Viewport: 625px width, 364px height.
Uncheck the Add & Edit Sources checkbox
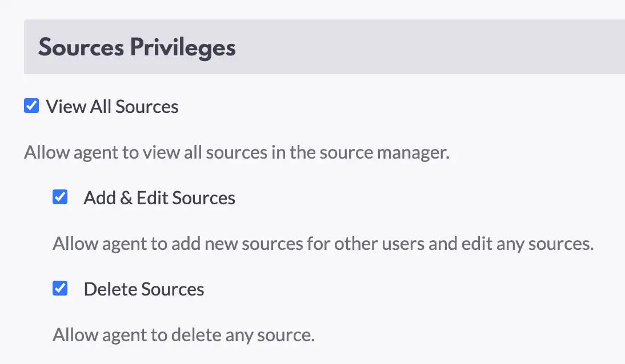click(60, 197)
